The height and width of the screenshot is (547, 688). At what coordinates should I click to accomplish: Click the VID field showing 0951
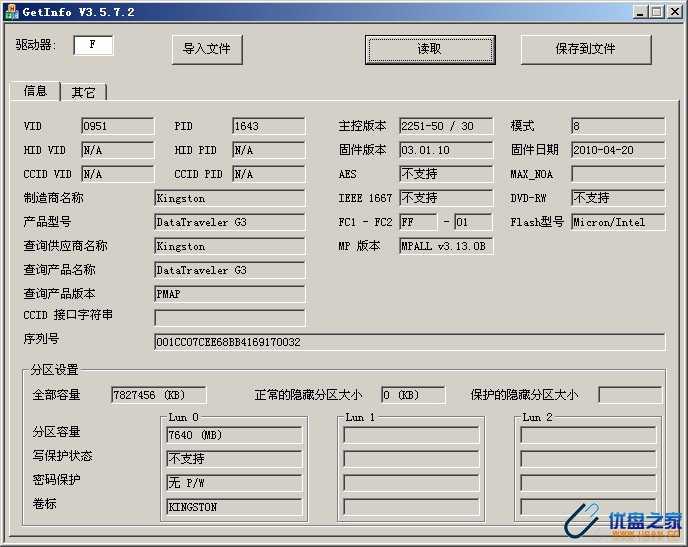coord(118,126)
